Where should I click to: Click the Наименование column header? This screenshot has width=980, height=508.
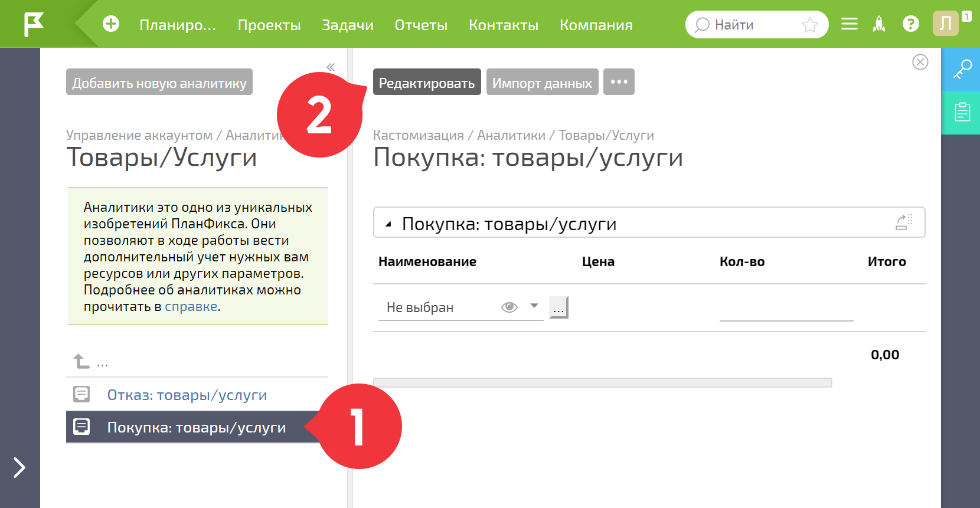[427, 261]
